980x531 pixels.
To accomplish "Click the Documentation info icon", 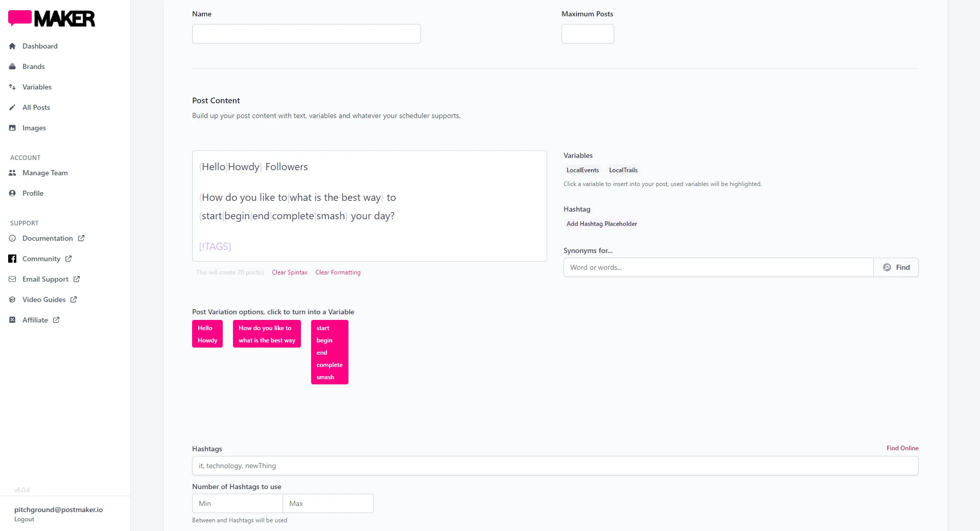I will pyautogui.click(x=12, y=238).
